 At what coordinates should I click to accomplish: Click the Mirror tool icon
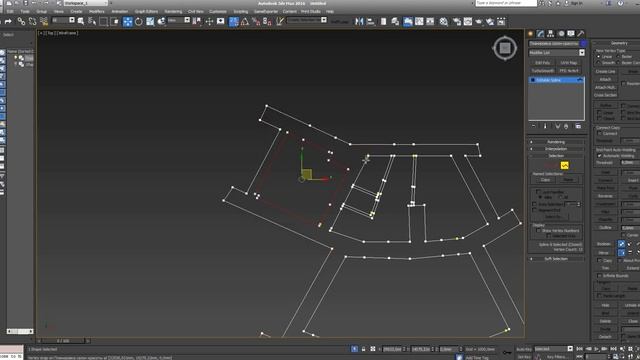point(359,21)
